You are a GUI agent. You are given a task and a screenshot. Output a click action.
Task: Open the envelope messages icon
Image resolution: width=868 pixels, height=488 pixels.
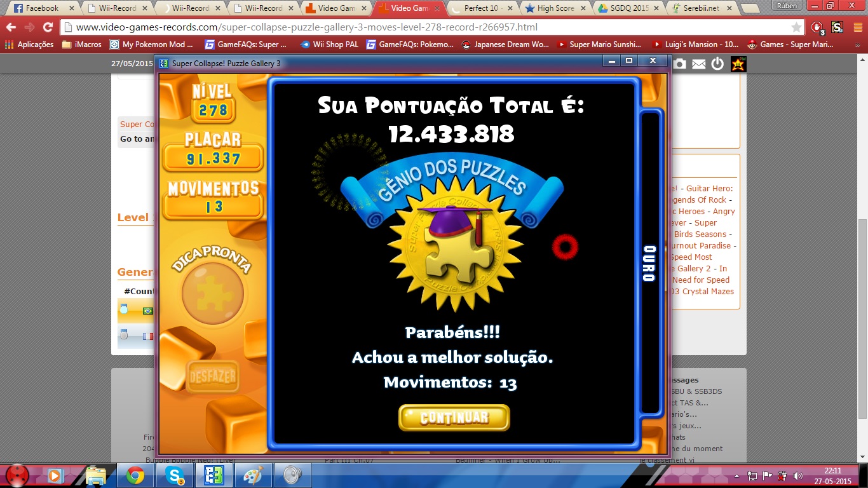click(x=698, y=64)
